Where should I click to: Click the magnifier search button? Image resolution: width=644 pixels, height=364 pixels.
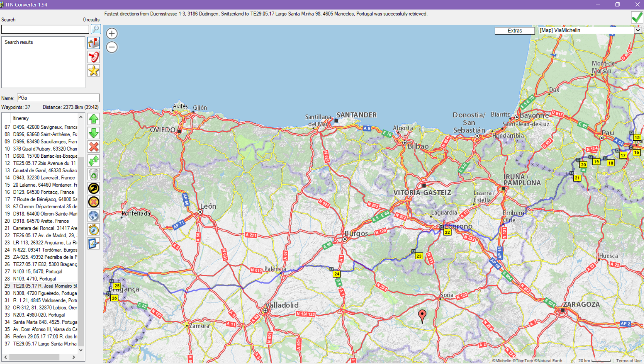[96, 29]
